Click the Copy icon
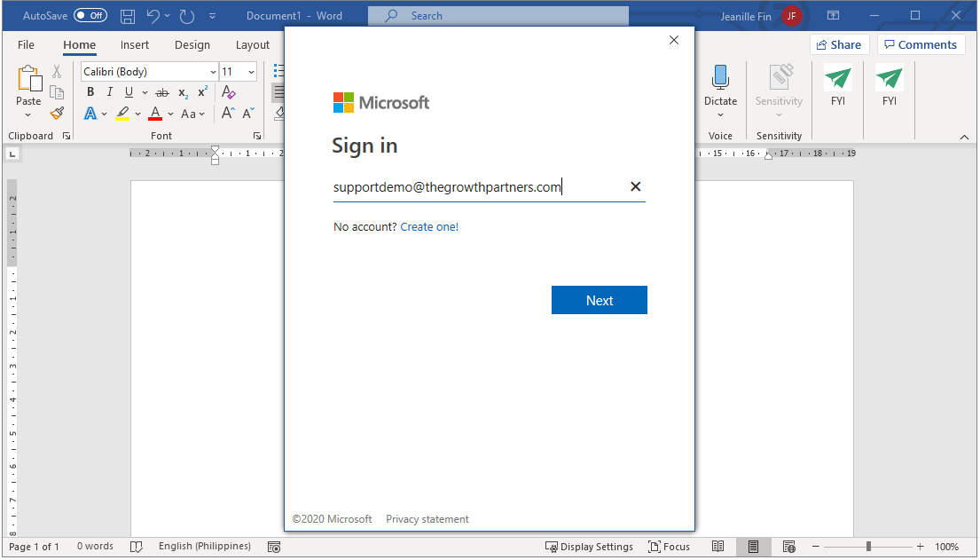The image size is (980, 560). (57, 92)
